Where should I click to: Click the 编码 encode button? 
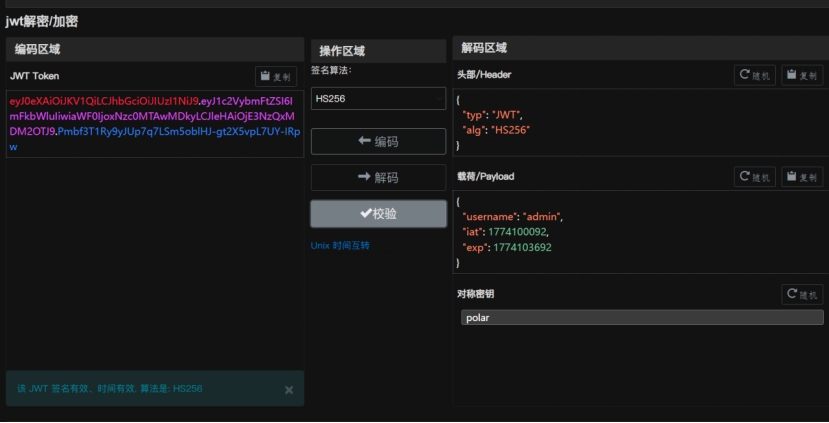click(378, 141)
